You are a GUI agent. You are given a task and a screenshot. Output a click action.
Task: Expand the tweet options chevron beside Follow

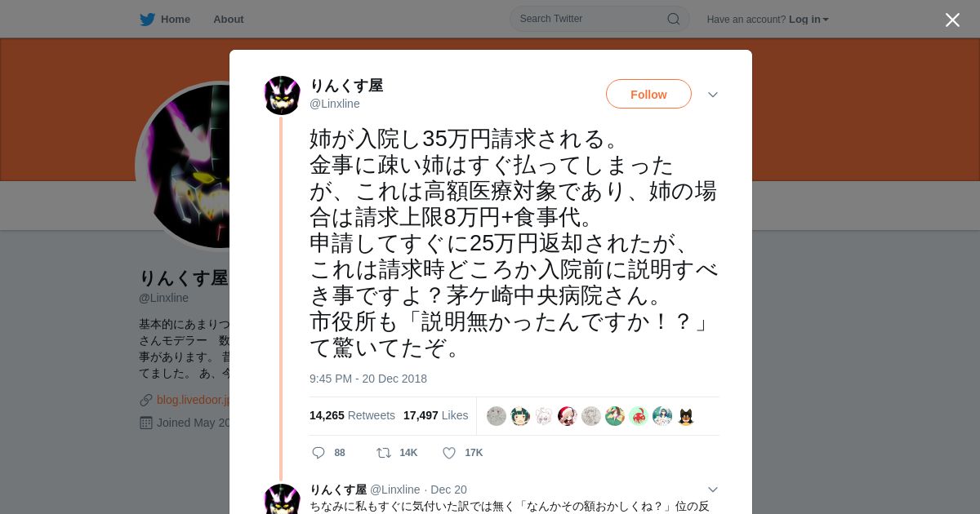tap(713, 95)
